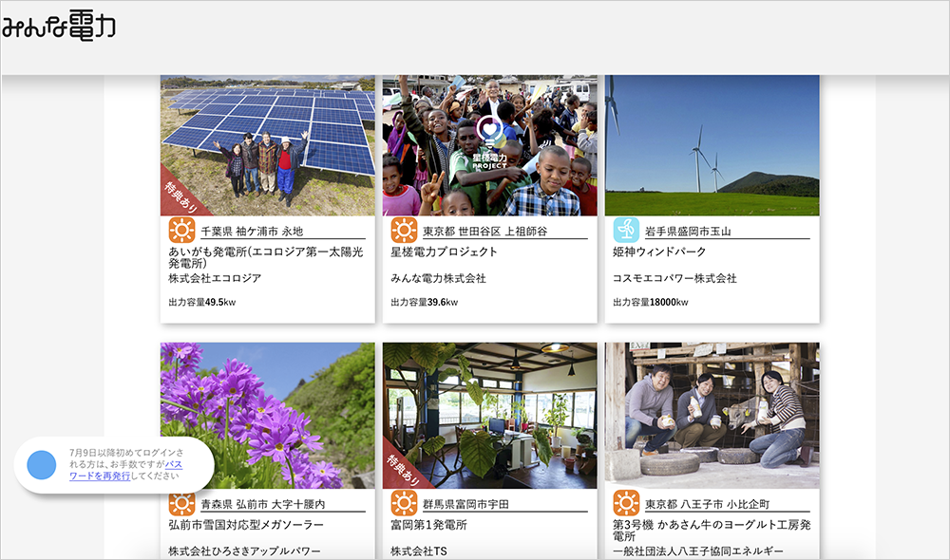Click company name 株式会社TS
The height and width of the screenshot is (560, 950).
419,551
